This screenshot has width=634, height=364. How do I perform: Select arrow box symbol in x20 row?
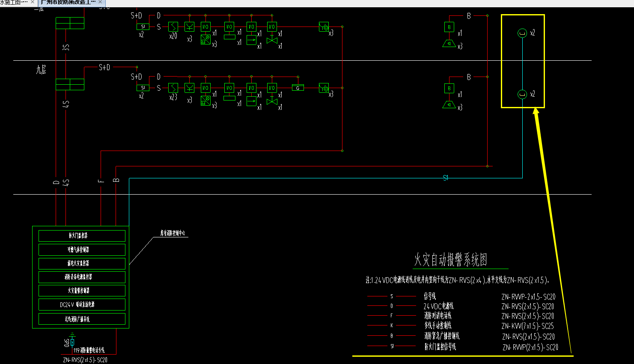point(251,40)
